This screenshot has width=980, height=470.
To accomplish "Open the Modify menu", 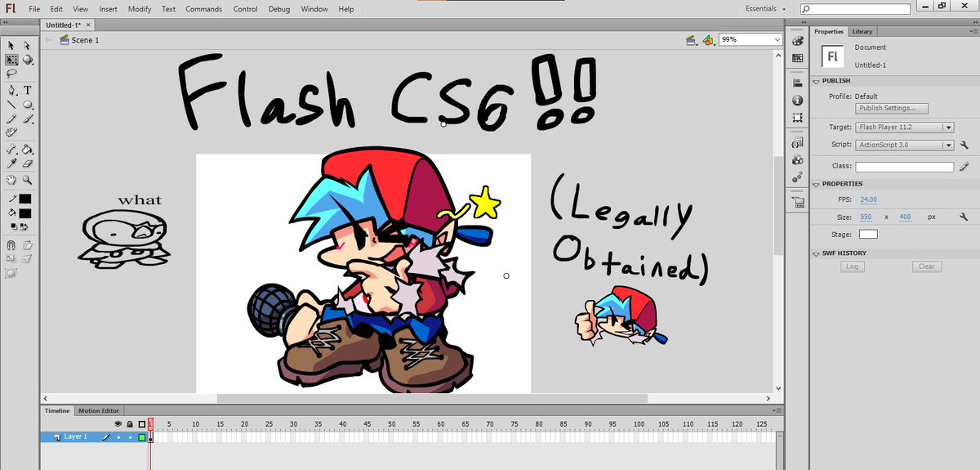I will pyautogui.click(x=140, y=9).
